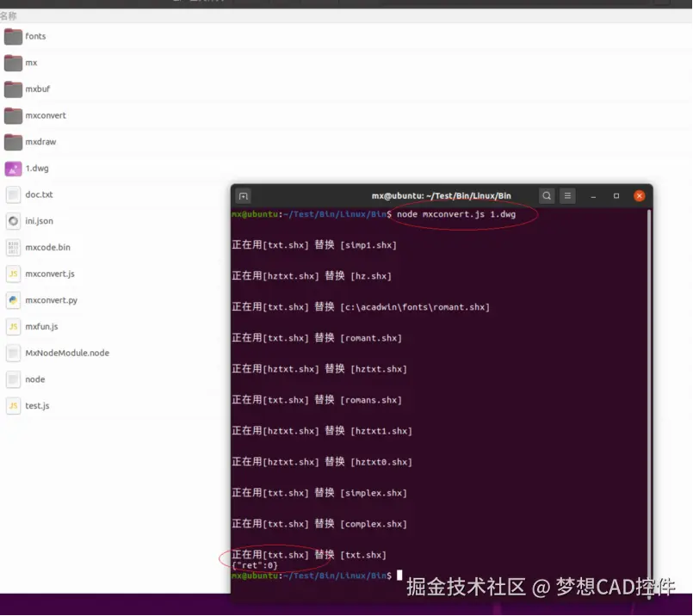Click the line with c:\acadwin\fonts\romant.shx
The width and height of the screenshot is (693, 616).
[x=361, y=307]
